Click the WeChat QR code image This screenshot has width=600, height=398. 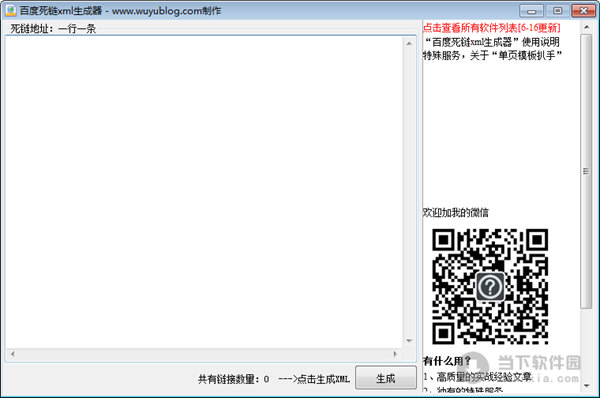point(490,287)
